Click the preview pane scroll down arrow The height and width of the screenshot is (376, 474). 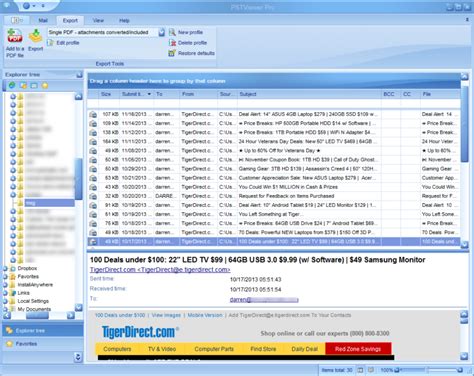pyautogui.click(x=464, y=356)
